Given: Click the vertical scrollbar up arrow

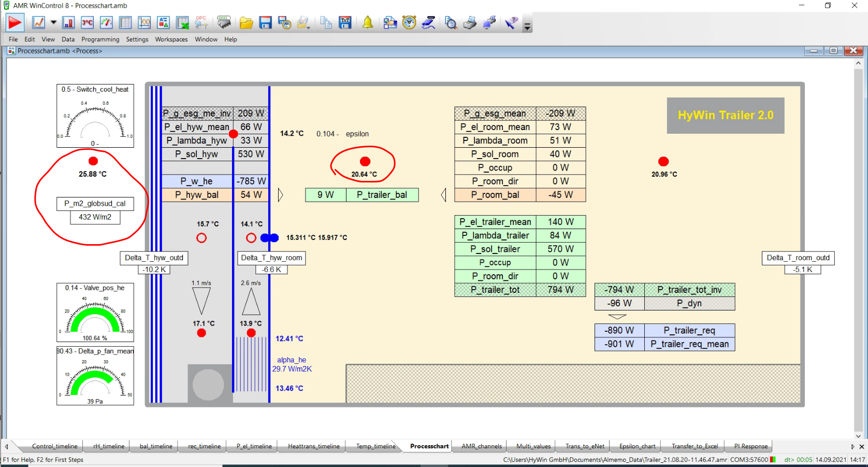Looking at the screenshot, I should (858, 63).
